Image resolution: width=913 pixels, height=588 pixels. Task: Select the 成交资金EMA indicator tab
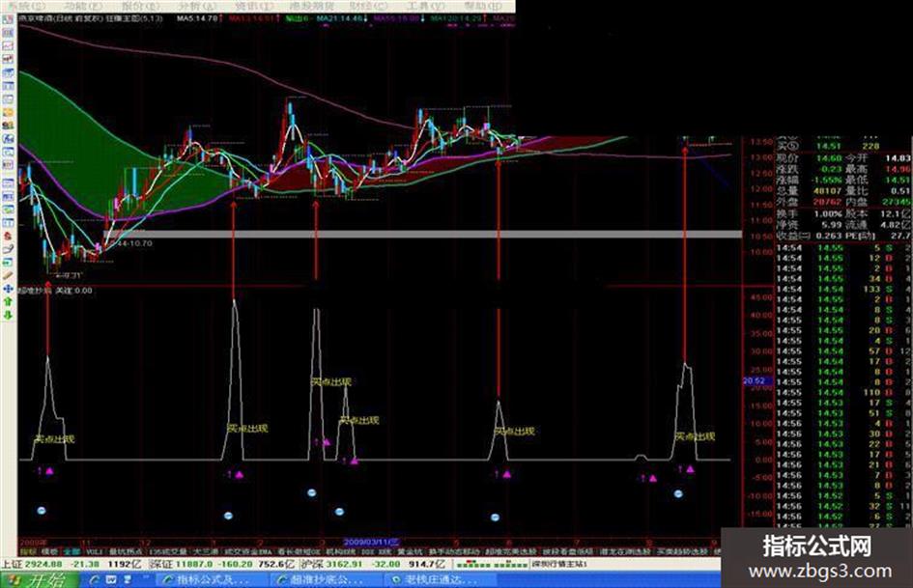(248, 551)
